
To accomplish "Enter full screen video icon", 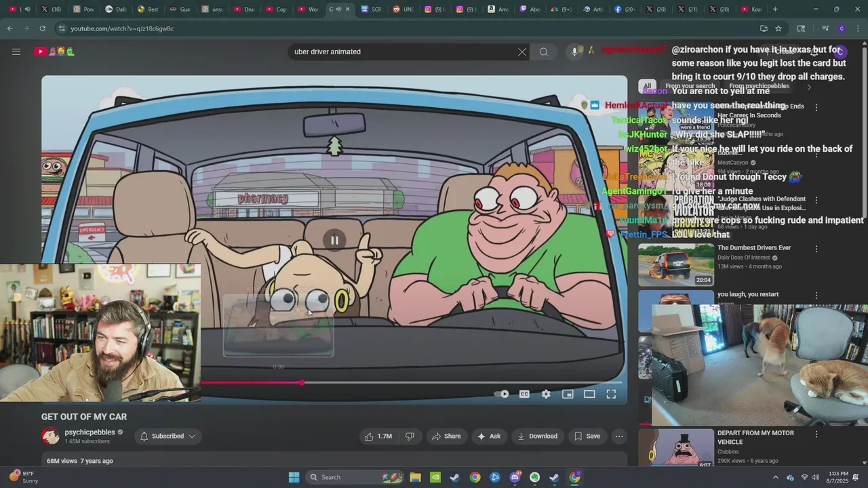I will tap(611, 394).
